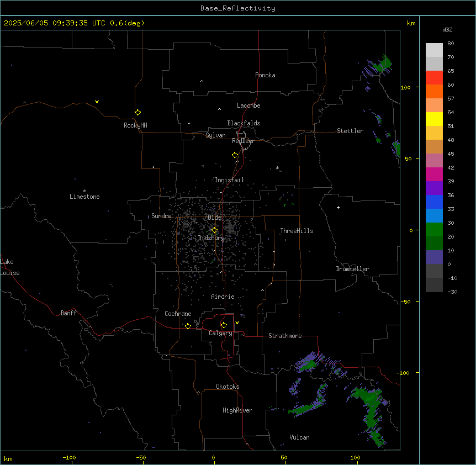Select the red 60-65 dBZ legend swatch
Viewport: 476px width, 465px height.
434,78
